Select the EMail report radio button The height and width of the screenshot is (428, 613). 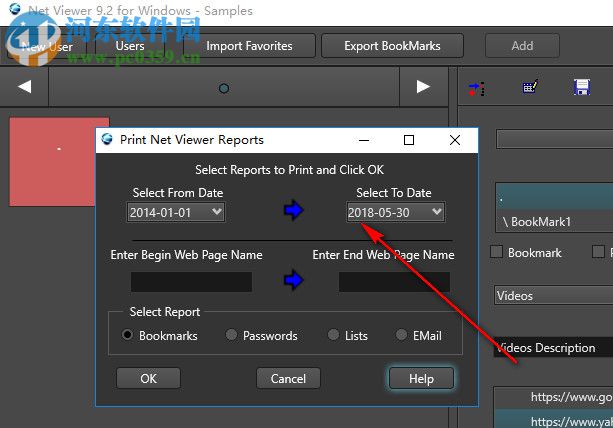coord(401,335)
